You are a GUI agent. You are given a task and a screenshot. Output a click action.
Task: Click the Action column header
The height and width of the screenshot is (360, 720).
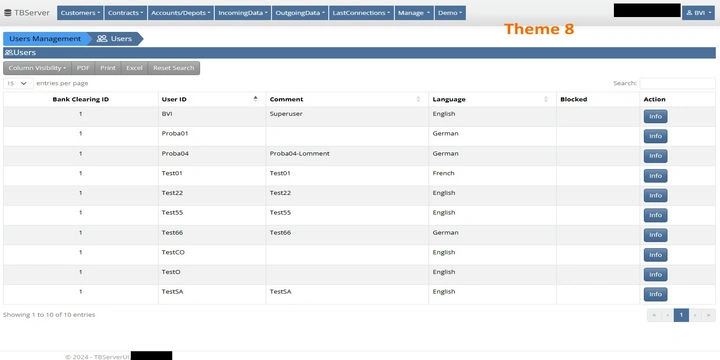pos(677,99)
